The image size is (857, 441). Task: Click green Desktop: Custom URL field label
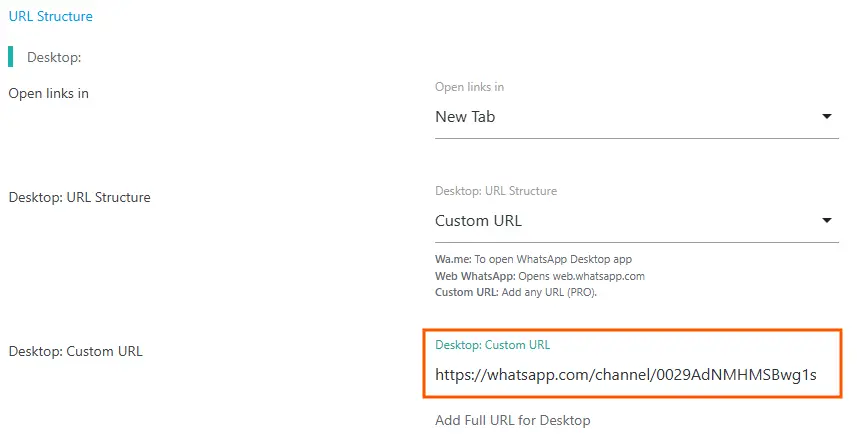492,345
